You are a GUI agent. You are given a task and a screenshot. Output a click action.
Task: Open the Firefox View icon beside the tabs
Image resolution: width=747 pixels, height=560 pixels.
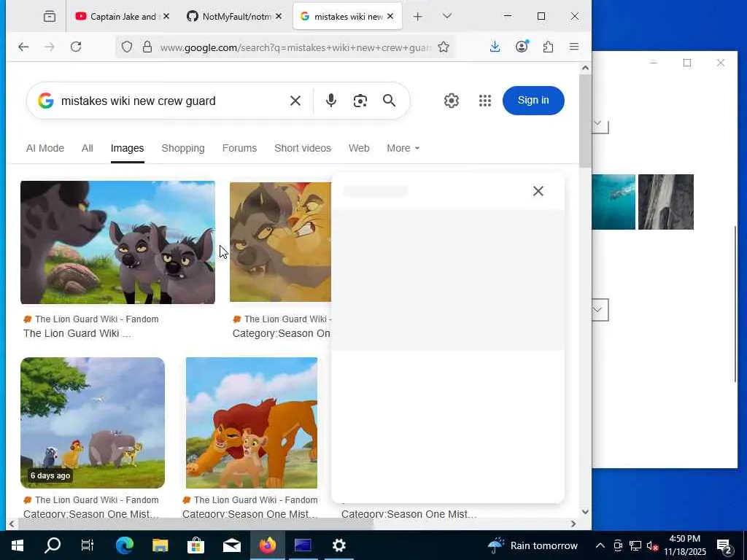click(x=50, y=17)
